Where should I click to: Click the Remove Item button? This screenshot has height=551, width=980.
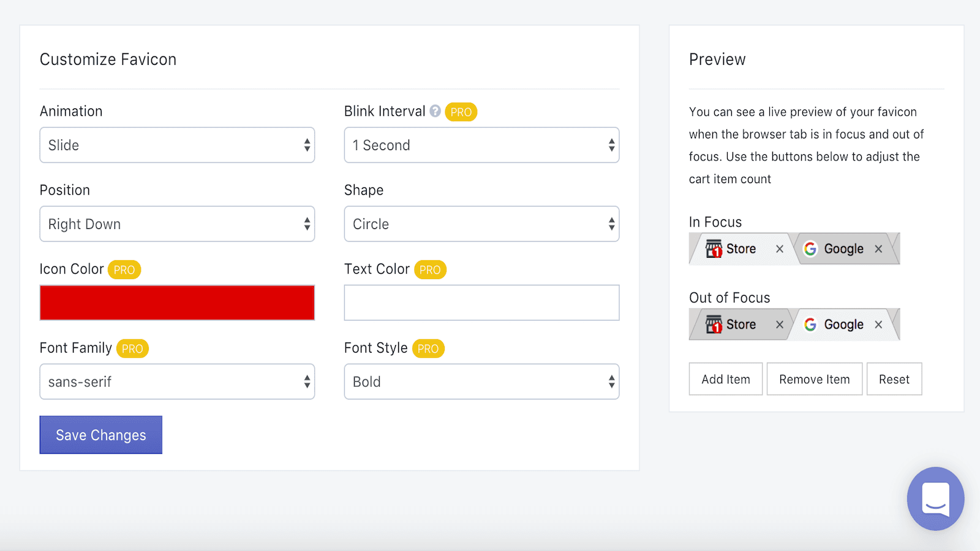tap(814, 380)
